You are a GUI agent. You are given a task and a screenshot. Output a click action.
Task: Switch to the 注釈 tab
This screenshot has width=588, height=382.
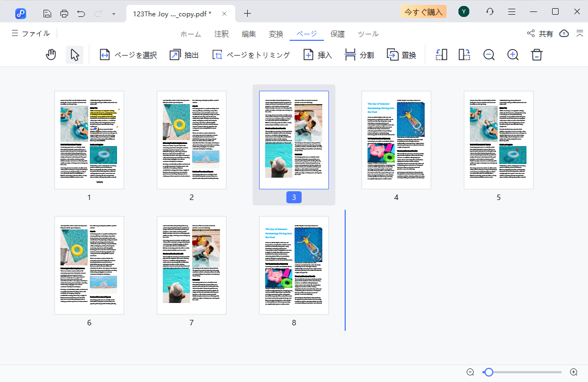(x=221, y=34)
